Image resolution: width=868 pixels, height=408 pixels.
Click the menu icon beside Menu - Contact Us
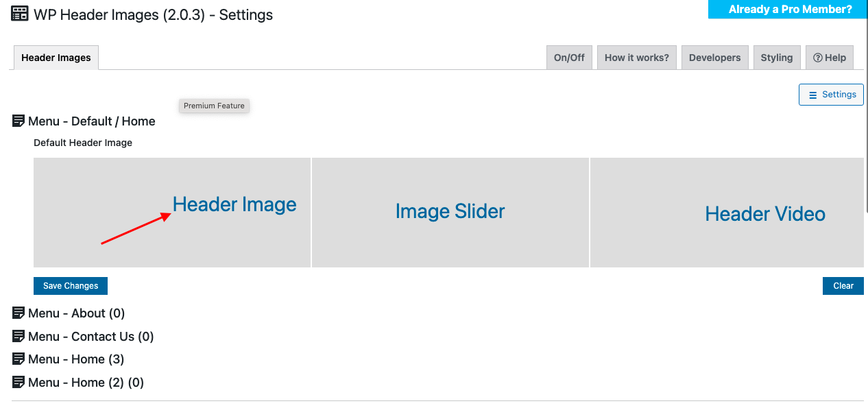[18, 336]
